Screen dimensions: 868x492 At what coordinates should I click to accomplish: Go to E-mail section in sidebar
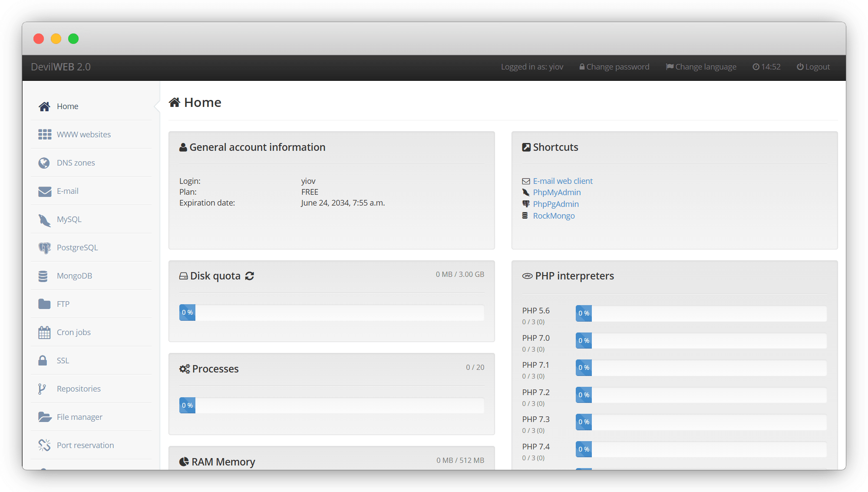[67, 191]
